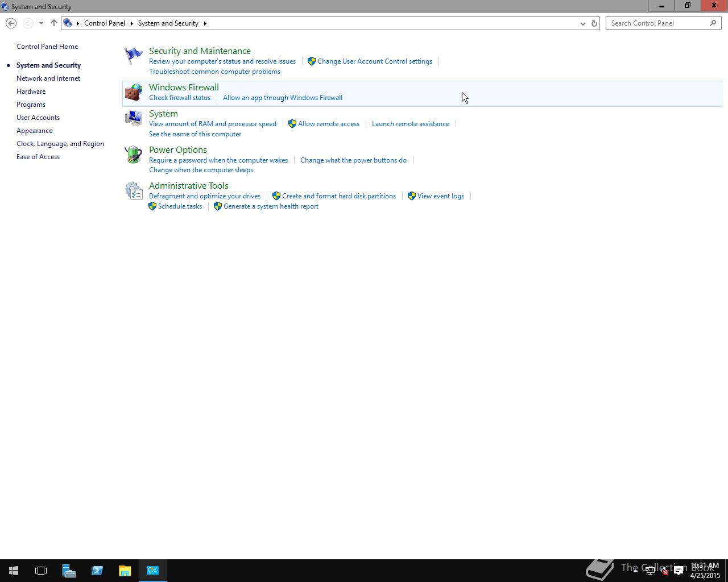
Task: Open the Administrative Tools heading
Action: (189, 186)
